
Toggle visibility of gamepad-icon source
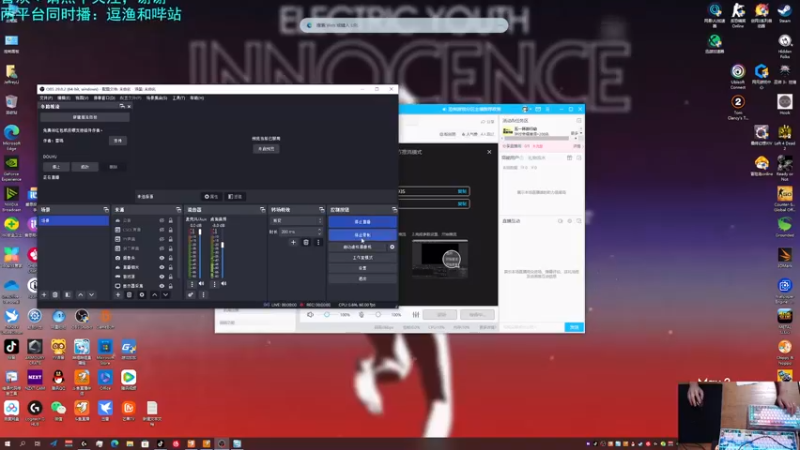pos(162,277)
